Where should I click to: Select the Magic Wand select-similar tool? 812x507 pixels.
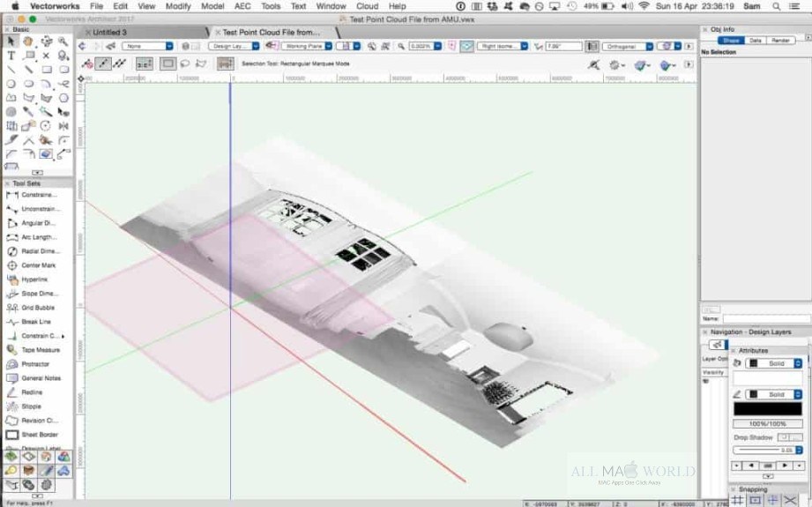coord(46,111)
